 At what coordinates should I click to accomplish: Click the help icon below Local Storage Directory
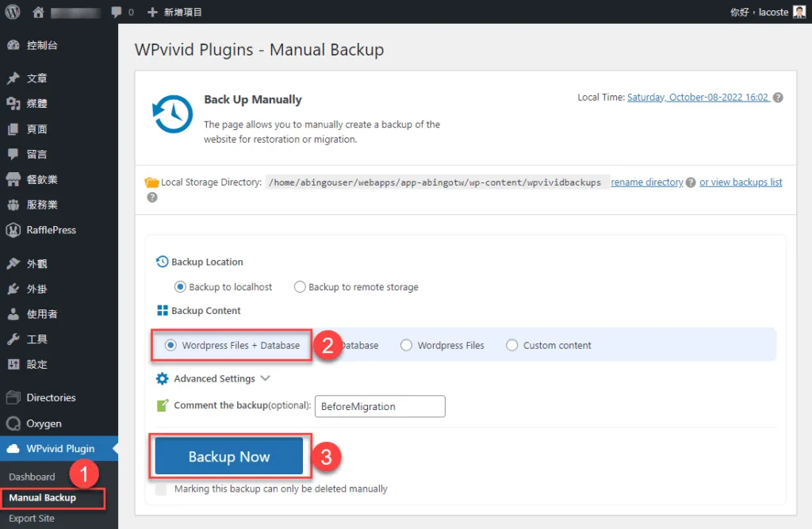tap(152, 197)
